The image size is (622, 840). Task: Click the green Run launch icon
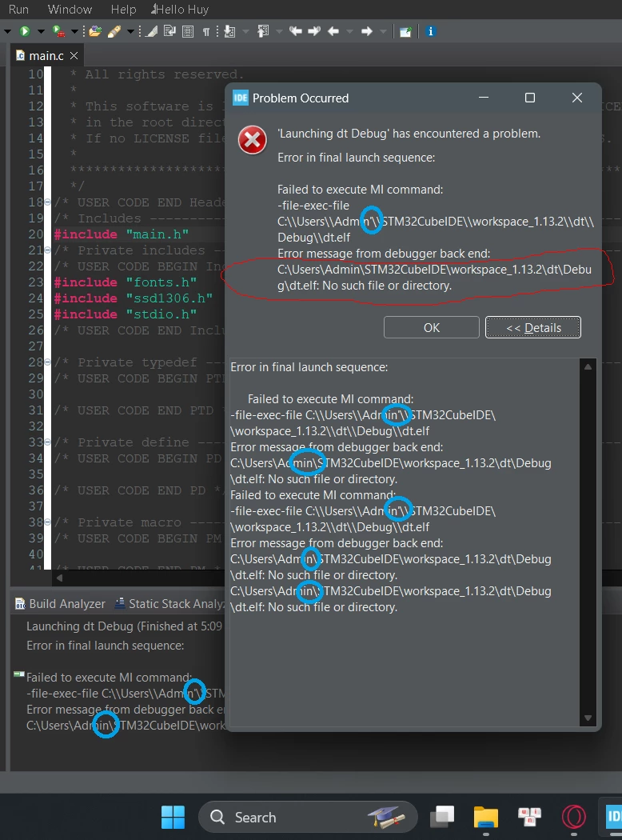25,31
